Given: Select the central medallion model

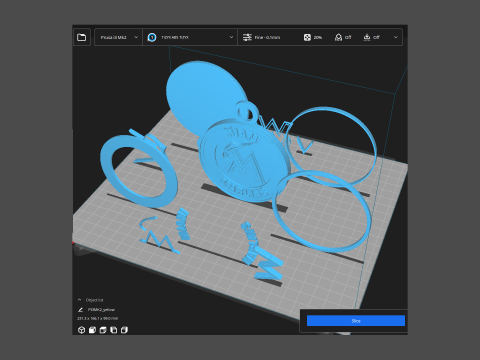Looking at the screenshot, I should click(x=245, y=162).
